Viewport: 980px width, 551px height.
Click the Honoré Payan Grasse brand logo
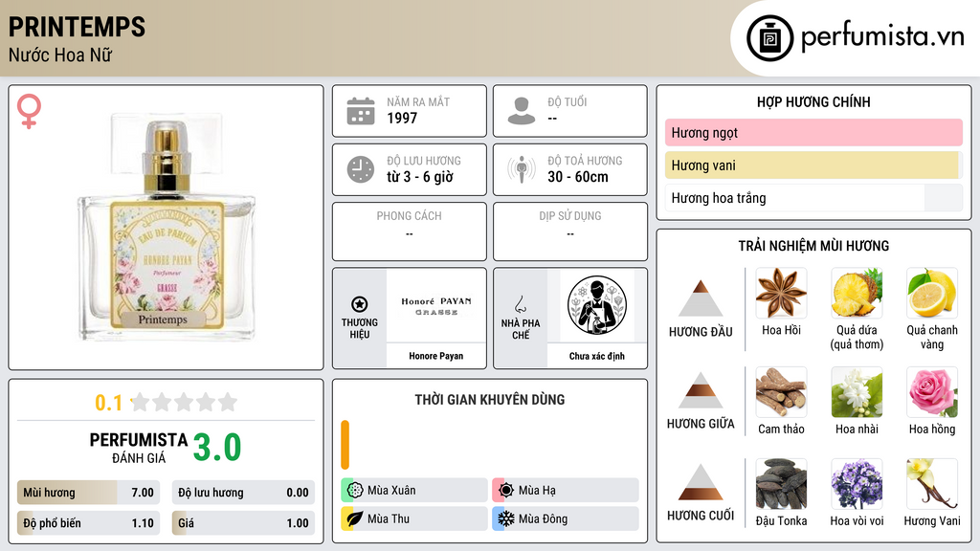click(436, 306)
